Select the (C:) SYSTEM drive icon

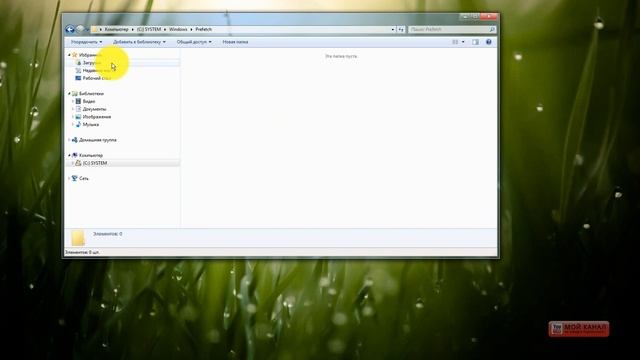[x=78, y=163]
